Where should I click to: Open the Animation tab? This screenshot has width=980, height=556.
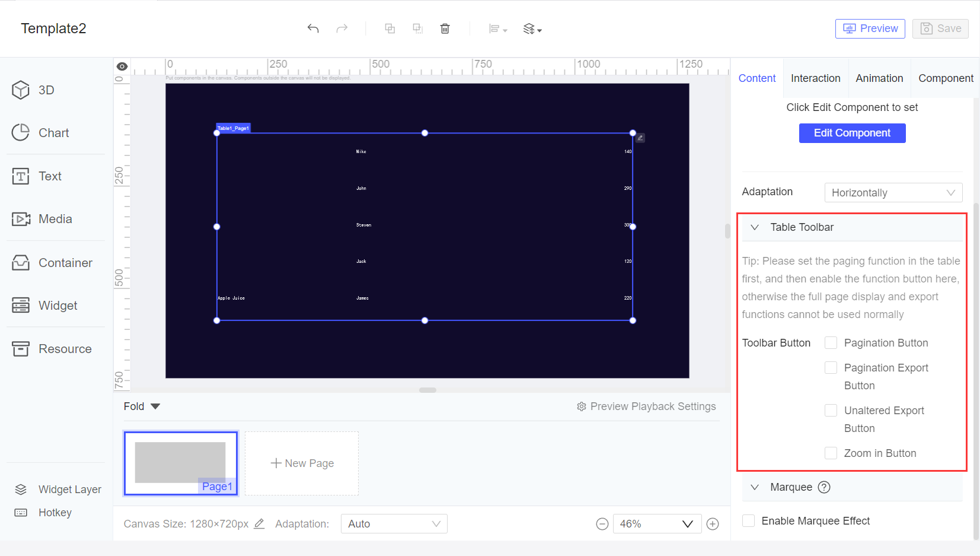[x=879, y=78]
